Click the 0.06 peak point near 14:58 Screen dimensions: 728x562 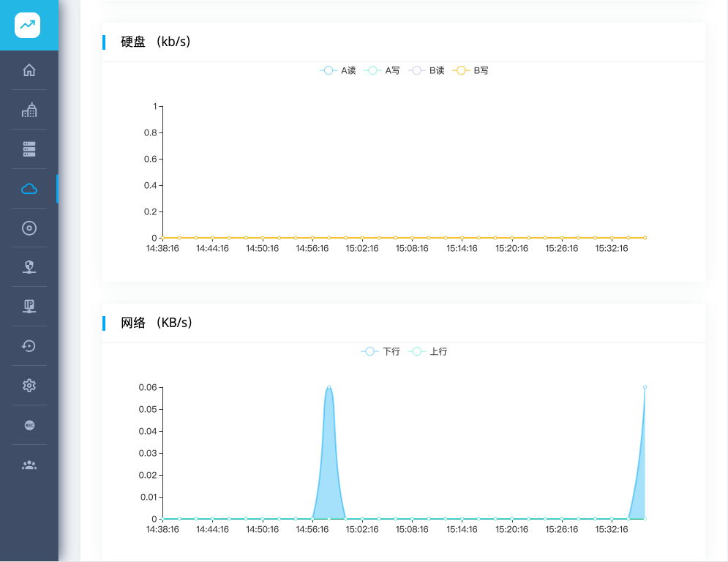[329, 387]
